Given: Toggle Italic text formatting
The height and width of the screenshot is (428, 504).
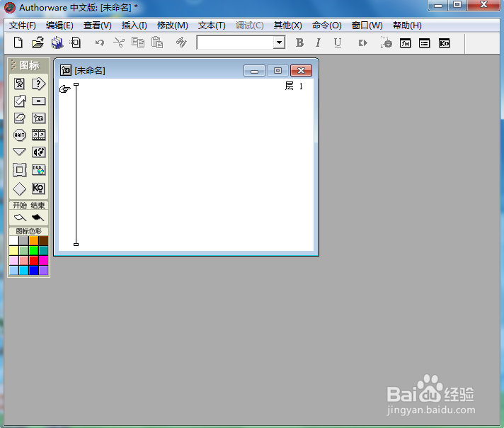Looking at the screenshot, I should pos(318,43).
